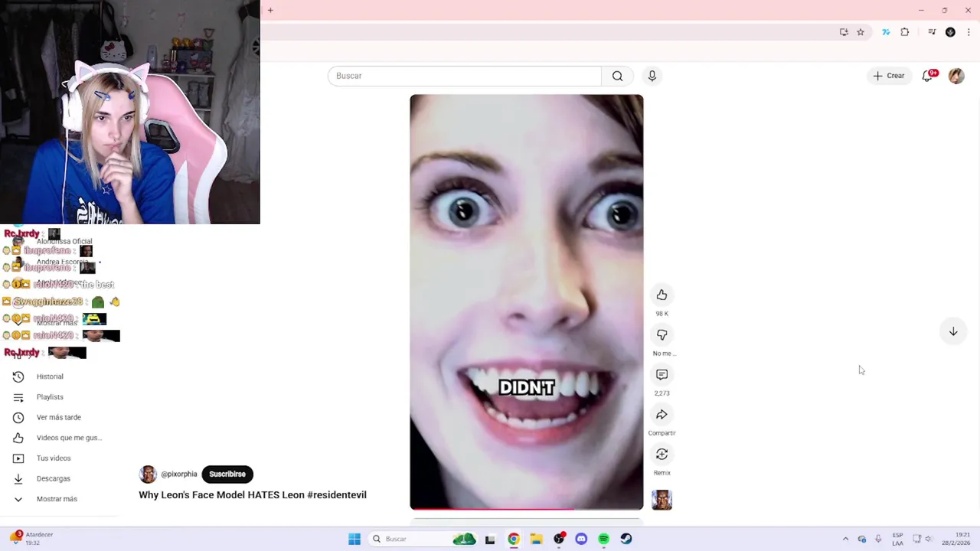980x551 pixels.
Task: Open the Chrome extensions puzzle icon
Action: [x=905, y=32]
